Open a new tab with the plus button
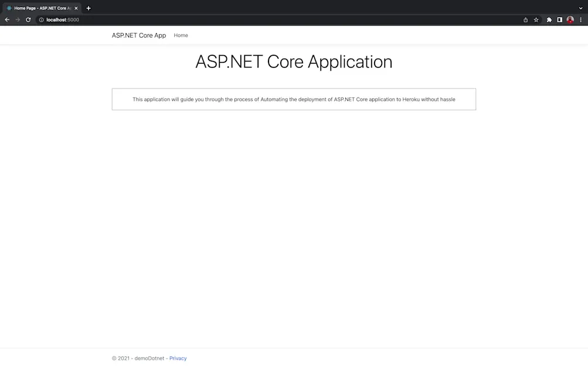The image size is (588, 368). 88,8
